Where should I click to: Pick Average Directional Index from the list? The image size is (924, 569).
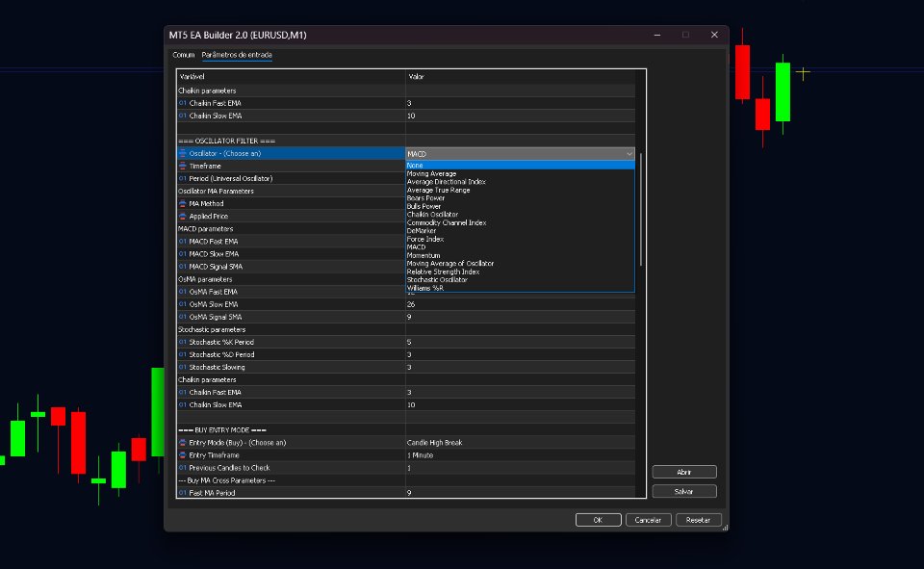[520, 182]
